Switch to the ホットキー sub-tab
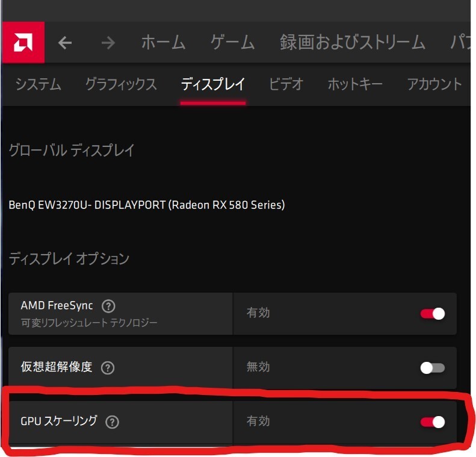The image size is (476, 457). click(355, 84)
